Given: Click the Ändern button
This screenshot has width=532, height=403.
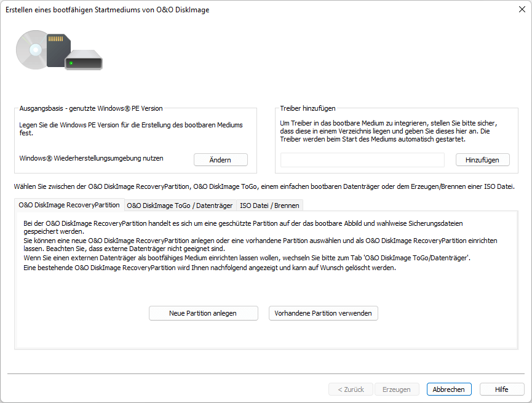Looking at the screenshot, I should [x=221, y=160].
